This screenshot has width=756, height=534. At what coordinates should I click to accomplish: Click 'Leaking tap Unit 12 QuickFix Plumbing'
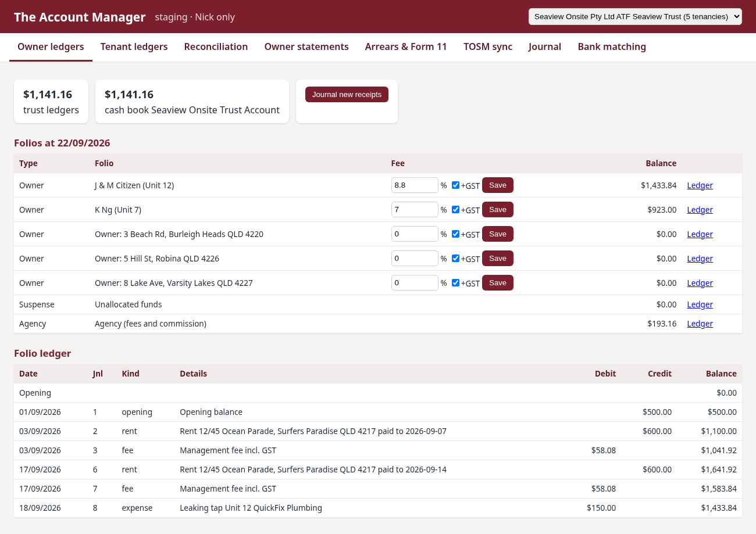click(251, 508)
